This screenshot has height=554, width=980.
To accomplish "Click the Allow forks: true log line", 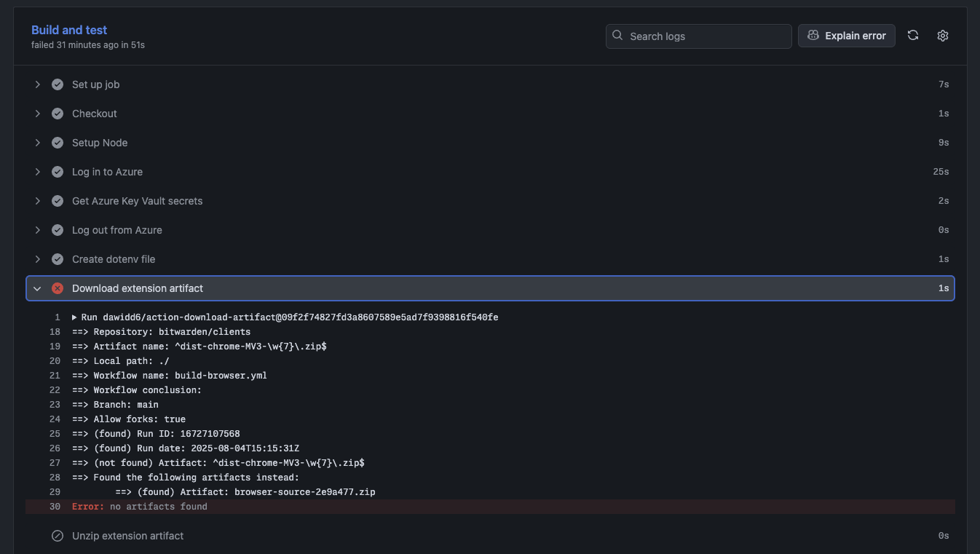I will pyautogui.click(x=129, y=419).
